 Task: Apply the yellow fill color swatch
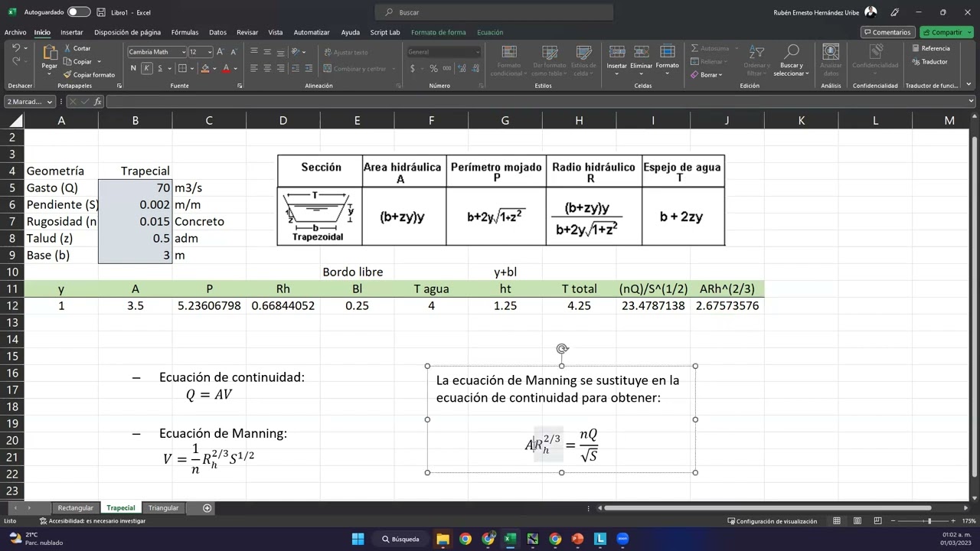(204, 68)
